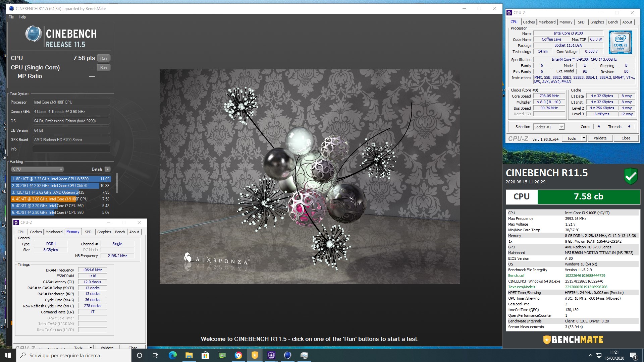Click the ranking list scrollbar handle
The width and height of the screenshot is (644, 362).
pyautogui.click(x=117, y=183)
